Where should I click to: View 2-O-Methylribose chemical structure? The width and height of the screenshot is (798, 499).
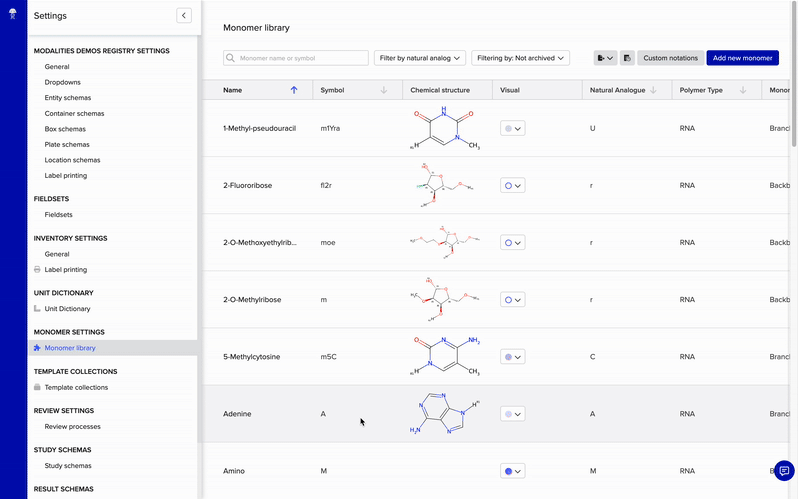(445, 299)
